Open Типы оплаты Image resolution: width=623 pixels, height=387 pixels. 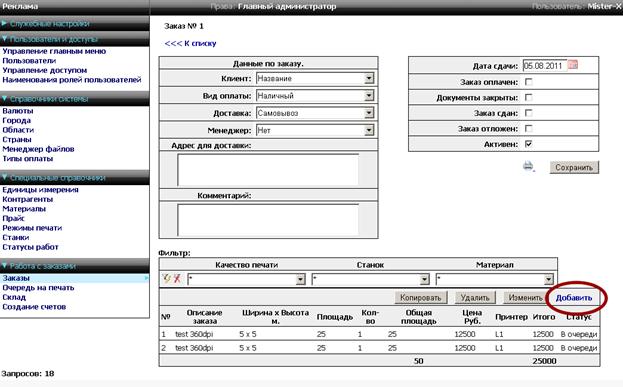27,159
